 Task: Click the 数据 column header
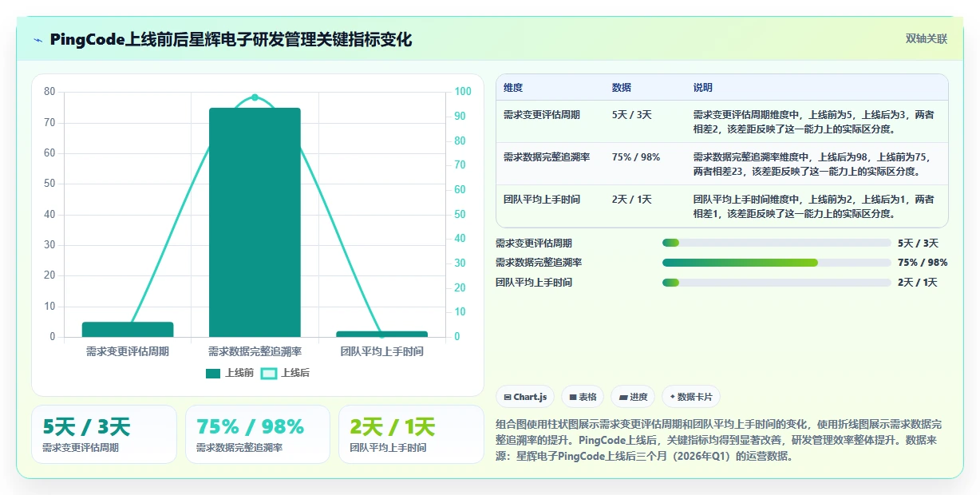click(622, 88)
